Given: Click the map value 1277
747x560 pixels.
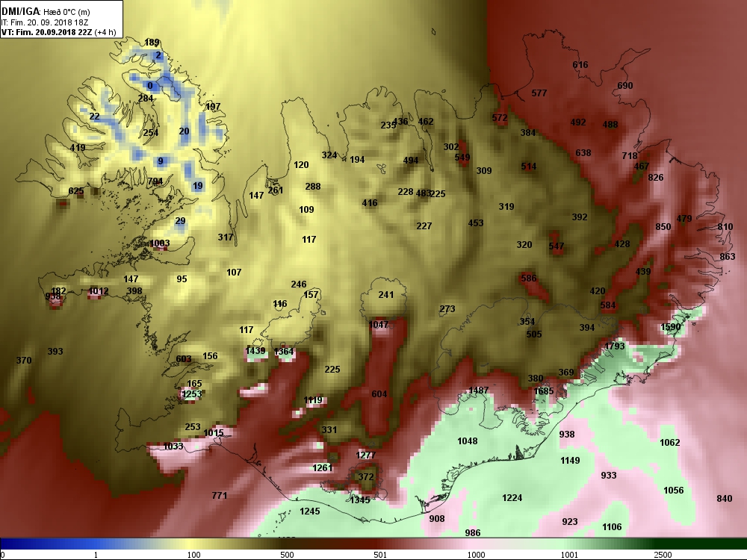Looking at the screenshot, I should [366, 455].
